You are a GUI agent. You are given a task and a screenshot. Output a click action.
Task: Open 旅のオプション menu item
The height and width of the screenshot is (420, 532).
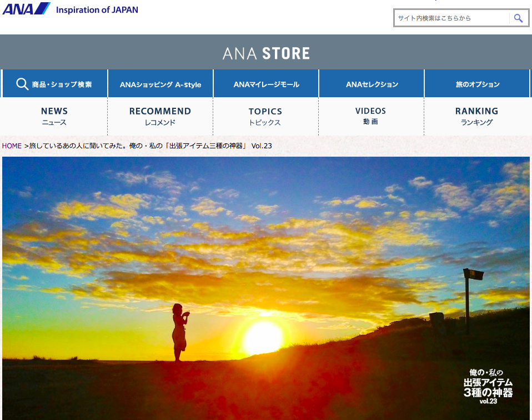[478, 84]
